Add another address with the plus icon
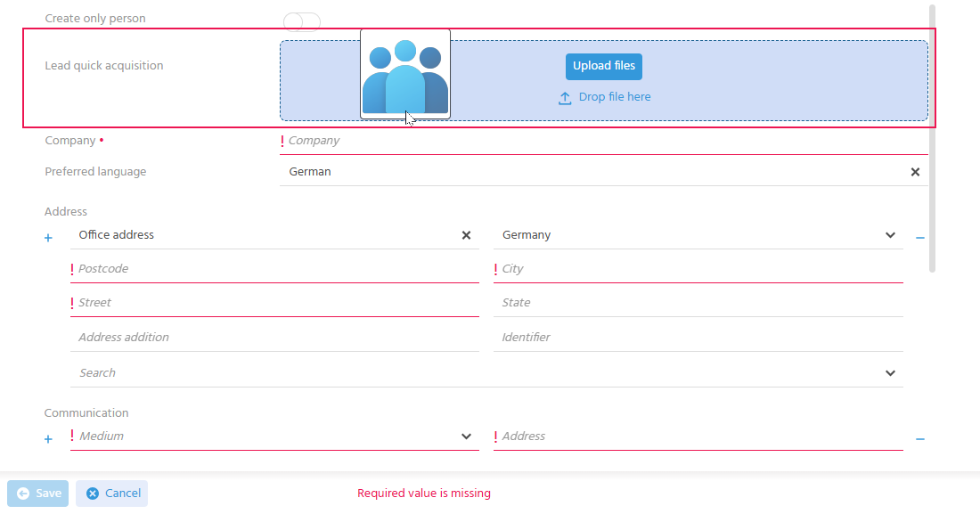This screenshot has width=980, height=514. point(48,238)
